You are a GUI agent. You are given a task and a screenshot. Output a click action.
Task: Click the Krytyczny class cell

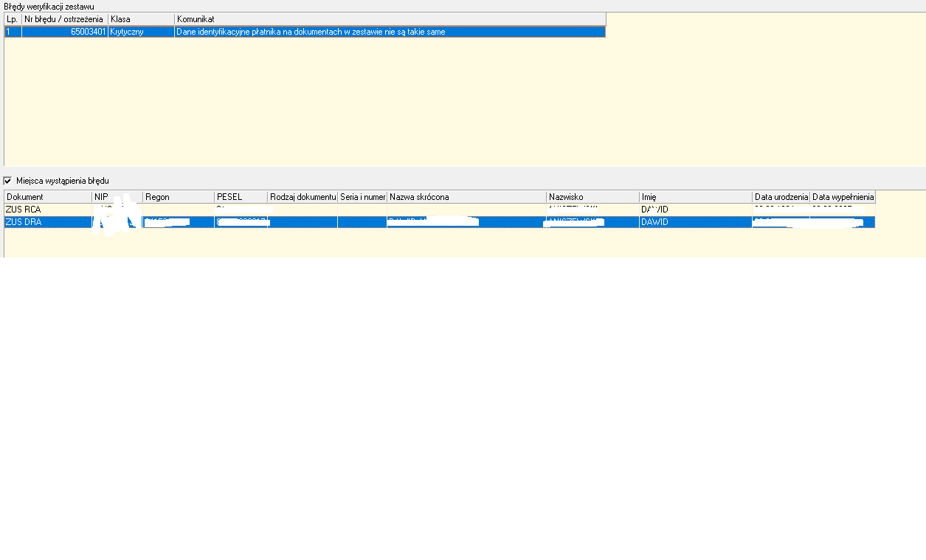tap(140, 32)
